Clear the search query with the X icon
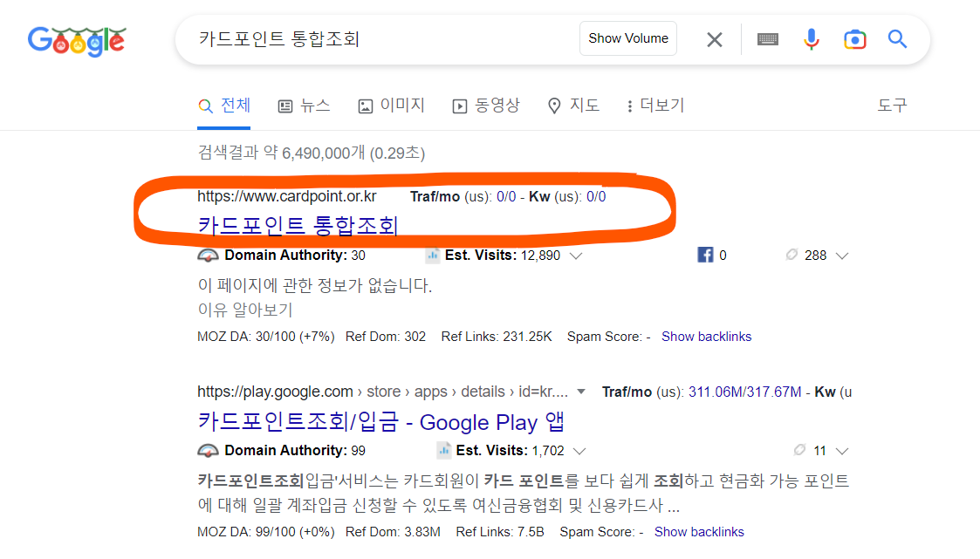This screenshot has height=559, width=980. [x=714, y=38]
